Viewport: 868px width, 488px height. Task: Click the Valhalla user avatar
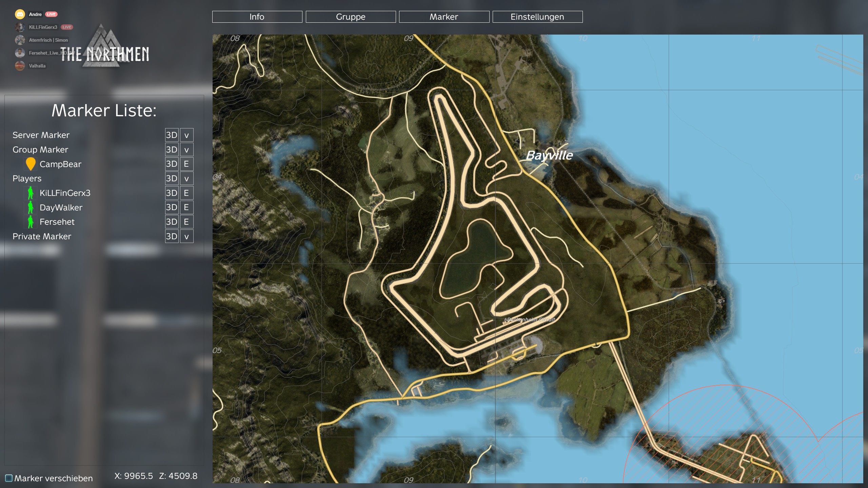click(x=20, y=66)
